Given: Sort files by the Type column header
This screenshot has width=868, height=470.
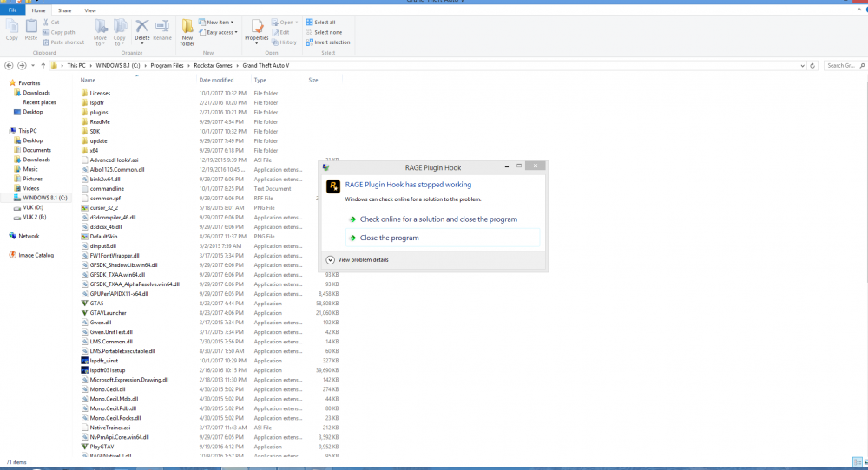Looking at the screenshot, I should point(260,80).
